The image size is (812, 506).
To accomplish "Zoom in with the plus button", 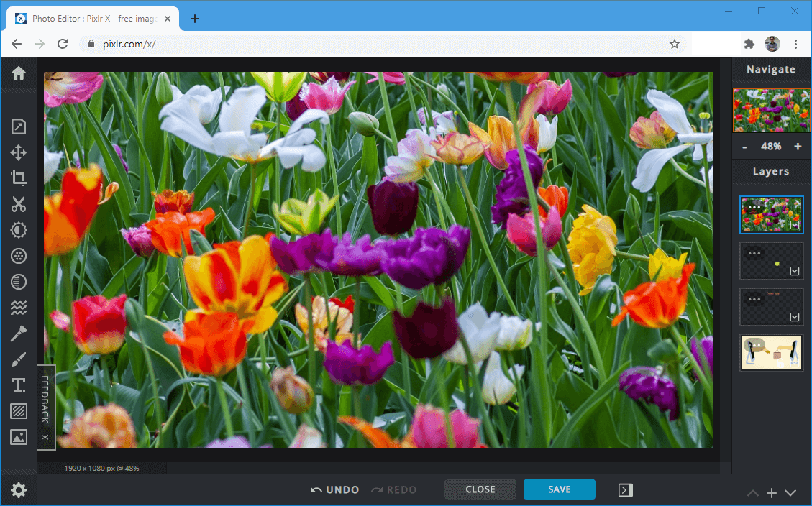I will click(x=798, y=147).
